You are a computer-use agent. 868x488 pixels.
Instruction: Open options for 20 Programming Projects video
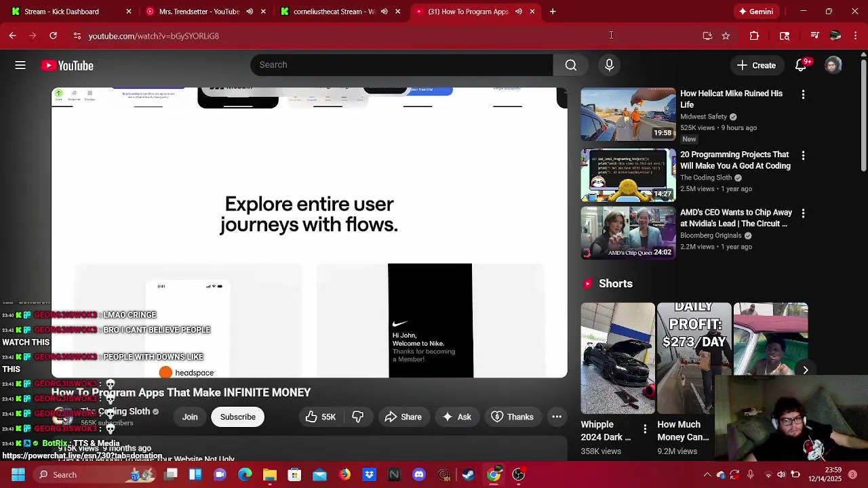click(x=803, y=156)
